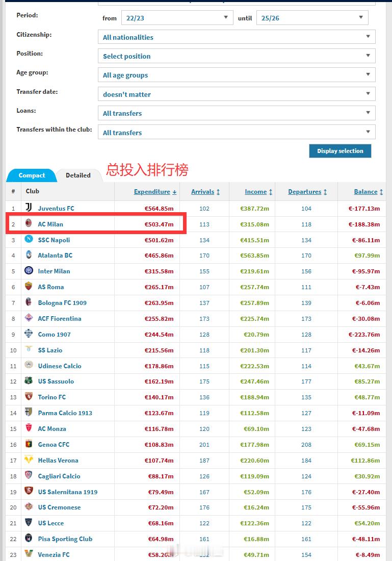The image size is (392, 561).
Task: Click the US Sassuolo crest icon
Action: (29, 380)
